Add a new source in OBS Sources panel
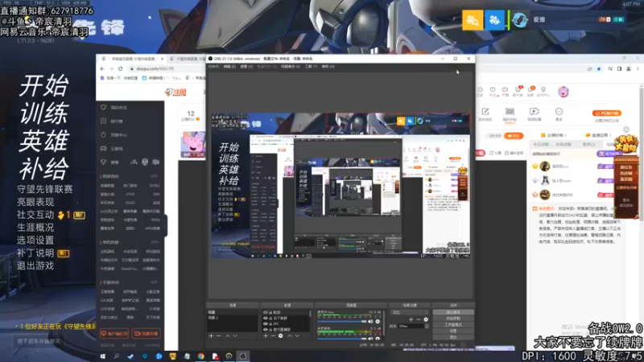Viewport: 644px width, 362px height. click(x=266, y=335)
